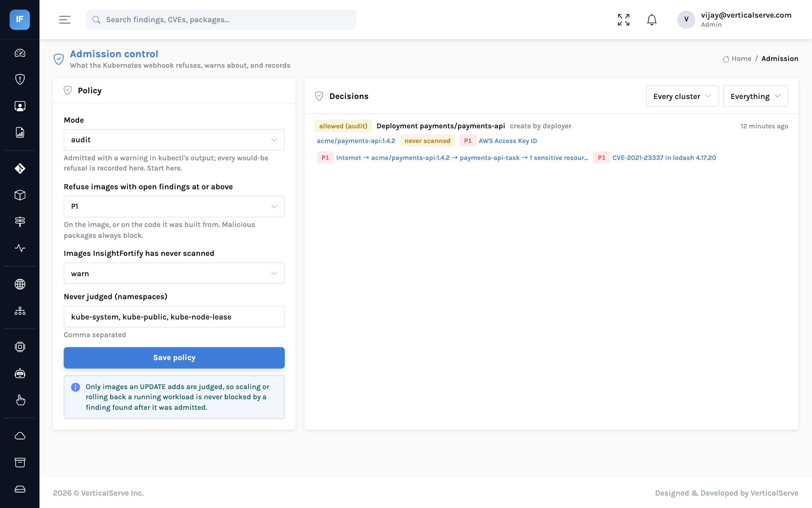This screenshot has width=812, height=508.
Task: Open the user card icon in sidebar
Action: (20, 106)
